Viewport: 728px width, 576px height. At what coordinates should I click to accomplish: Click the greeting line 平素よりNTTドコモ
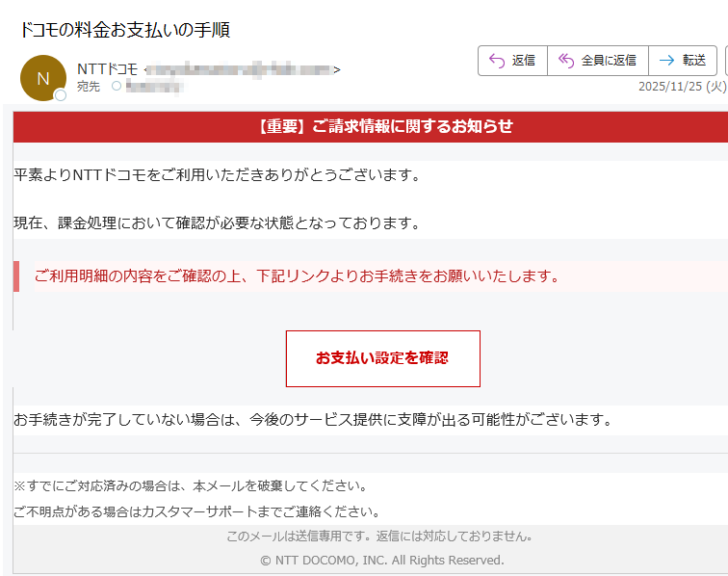(218, 175)
